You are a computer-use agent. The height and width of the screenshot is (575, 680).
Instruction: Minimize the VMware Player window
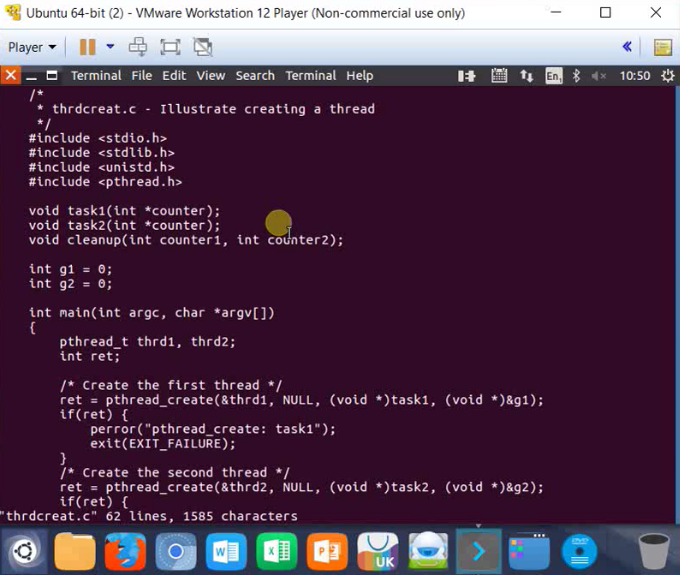556,13
